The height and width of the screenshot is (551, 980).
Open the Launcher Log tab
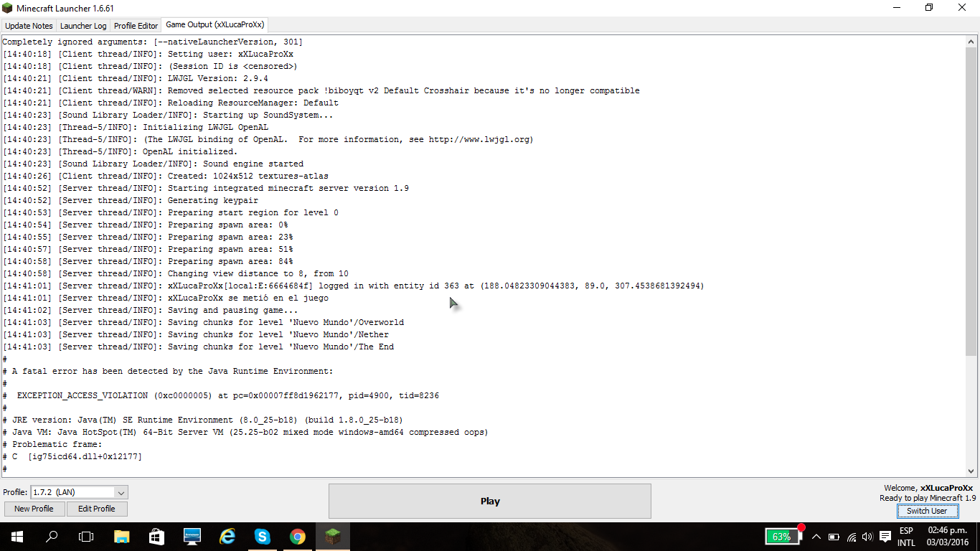(x=83, y=26)
